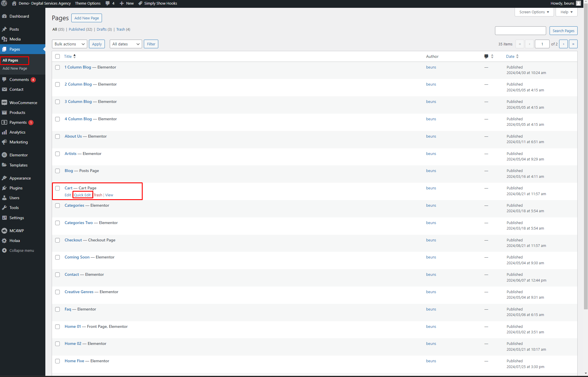Sort by the comments bubble column icon
This screenshot has height=377, width=588.
click(x=486, y=56)
